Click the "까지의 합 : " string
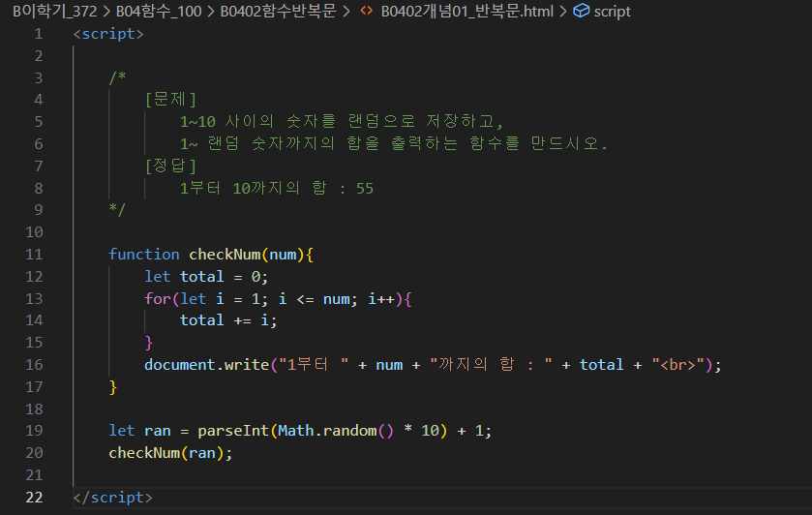812x515 pixels. 491,365
